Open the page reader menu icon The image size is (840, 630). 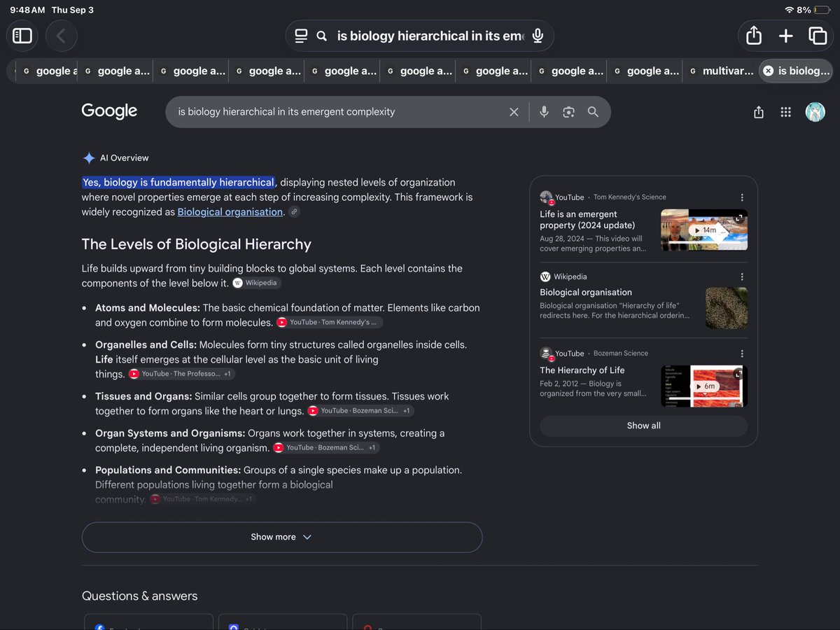pyautogui.click(x=301, y=36)
